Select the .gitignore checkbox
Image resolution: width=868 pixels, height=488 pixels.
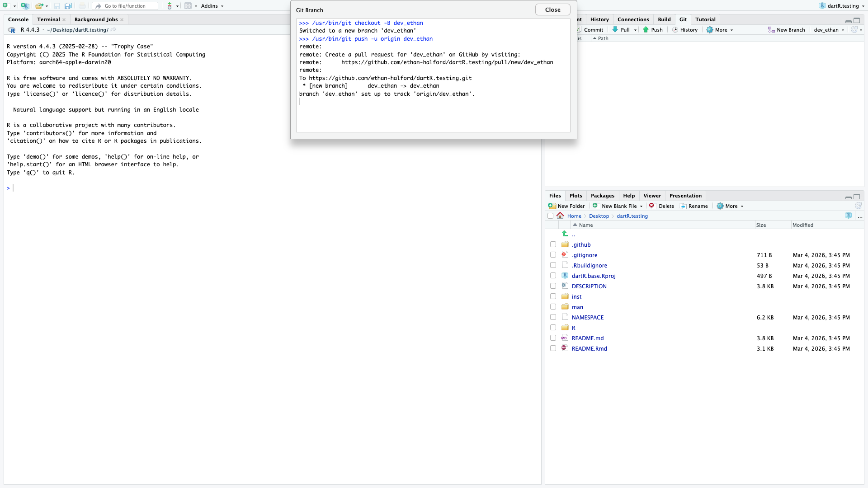553,255
